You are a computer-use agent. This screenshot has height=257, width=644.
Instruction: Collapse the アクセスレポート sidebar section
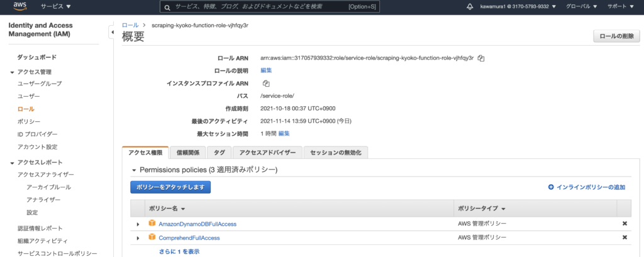(13, 163)
